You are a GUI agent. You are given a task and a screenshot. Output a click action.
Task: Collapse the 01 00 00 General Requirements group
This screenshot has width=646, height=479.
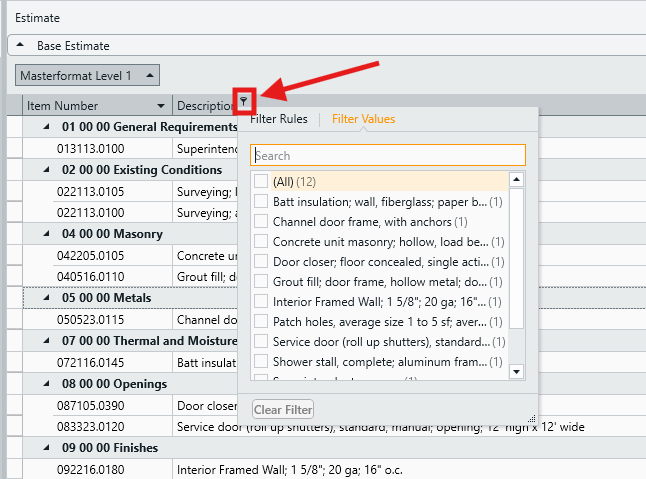tap(46, 127)
